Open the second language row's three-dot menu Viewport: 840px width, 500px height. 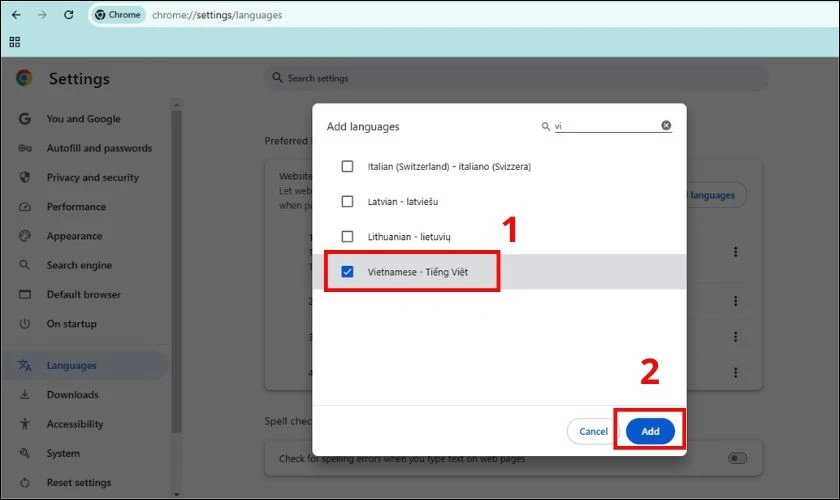point(736,301)
